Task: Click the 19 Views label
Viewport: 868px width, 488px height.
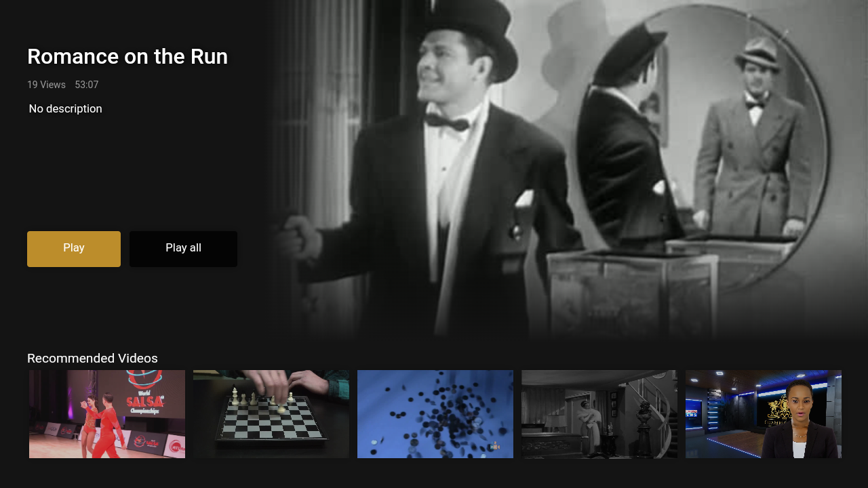Action: point(46,85)
